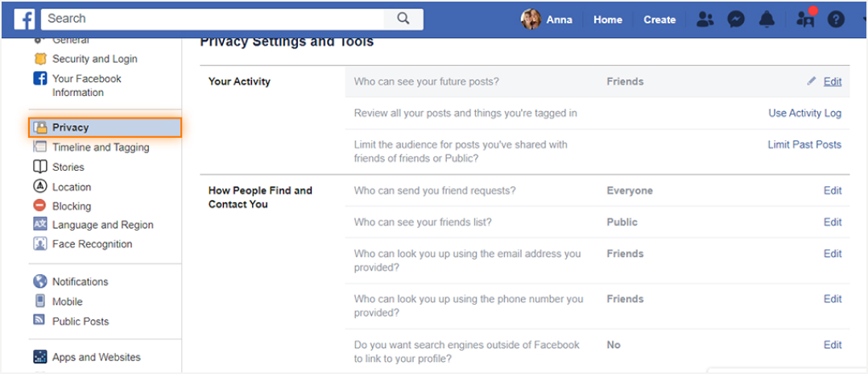Click the 'Public' friends list value
The width and height of the screenshot is (868, 374).
[x=622, y=222]
